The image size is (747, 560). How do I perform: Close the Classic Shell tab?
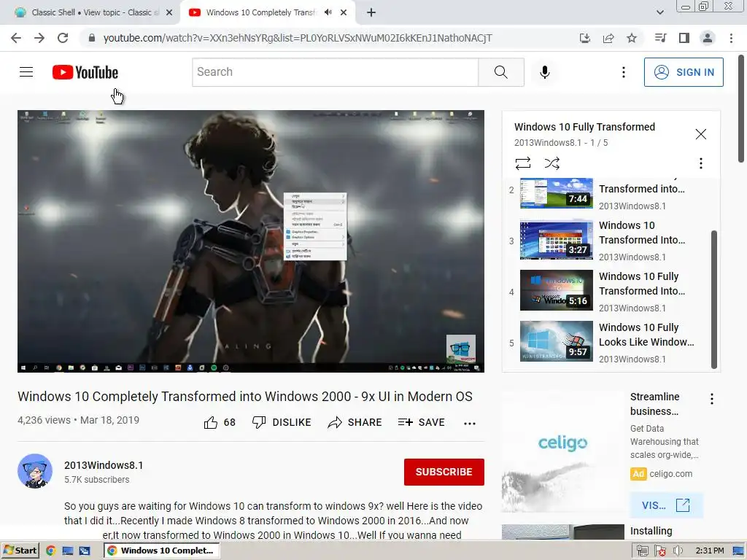(169, 13)
